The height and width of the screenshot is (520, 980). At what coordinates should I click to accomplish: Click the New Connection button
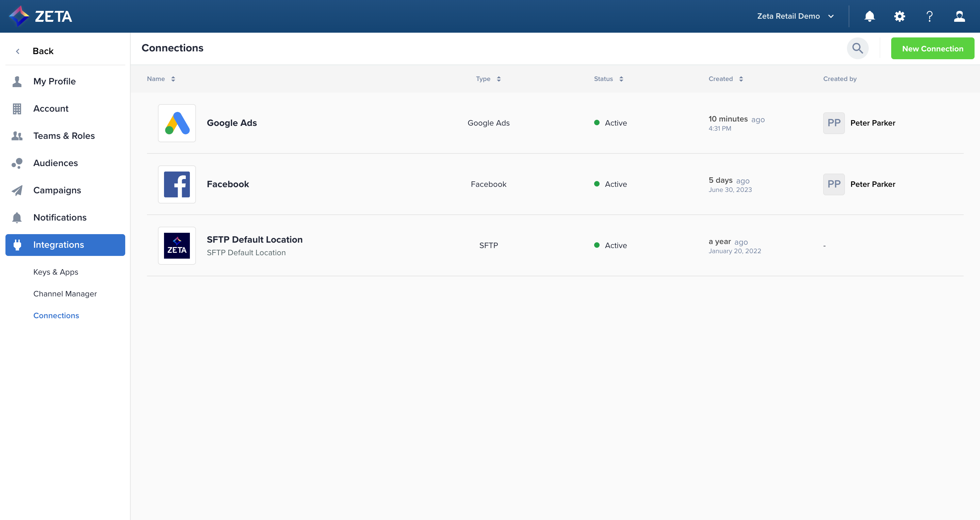click(932, 49)
